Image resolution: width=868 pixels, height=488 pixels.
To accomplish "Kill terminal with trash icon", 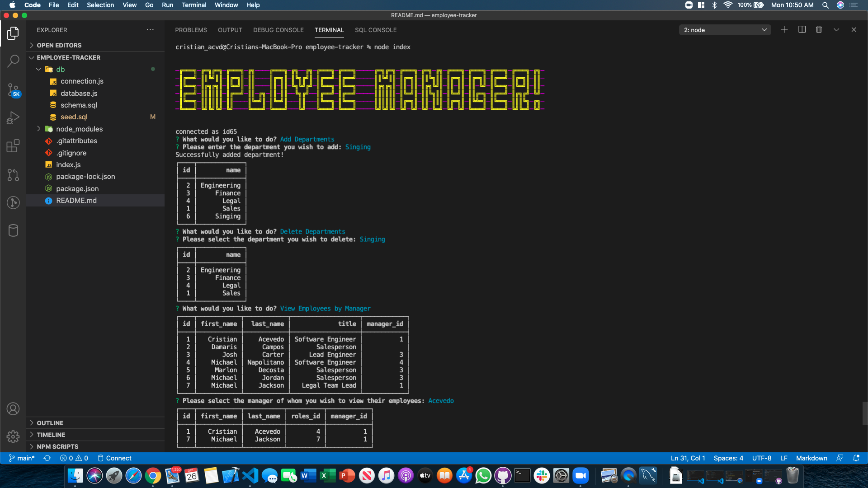I will click(x=819, y=30).
